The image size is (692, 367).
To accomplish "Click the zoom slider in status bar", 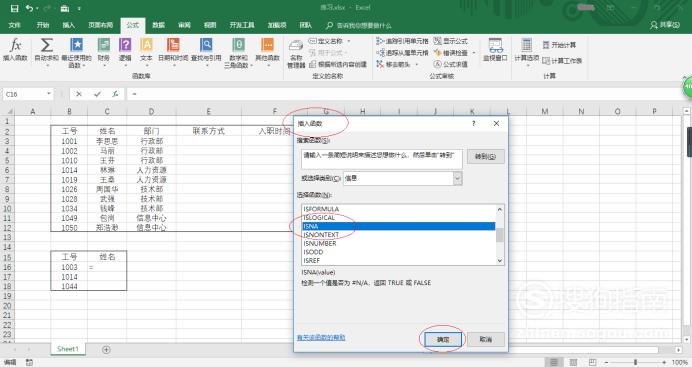I will (636, 362).
